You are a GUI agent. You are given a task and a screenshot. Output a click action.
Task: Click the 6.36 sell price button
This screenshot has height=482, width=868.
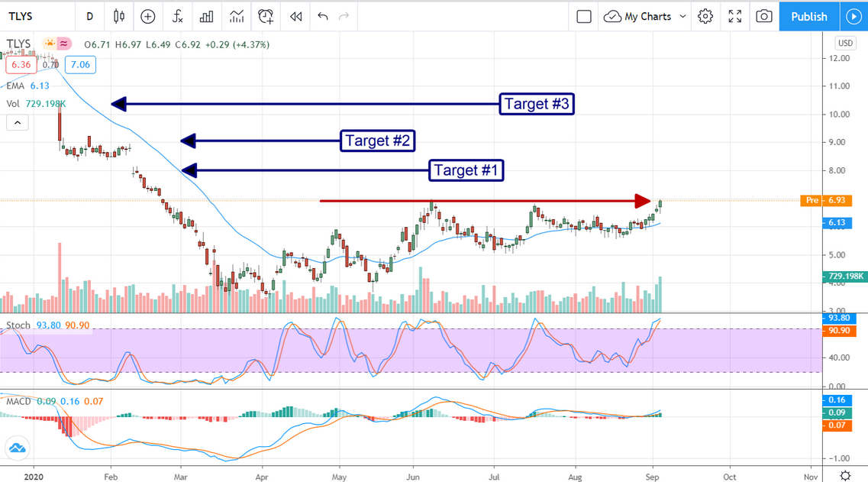(x=21, y=65)
